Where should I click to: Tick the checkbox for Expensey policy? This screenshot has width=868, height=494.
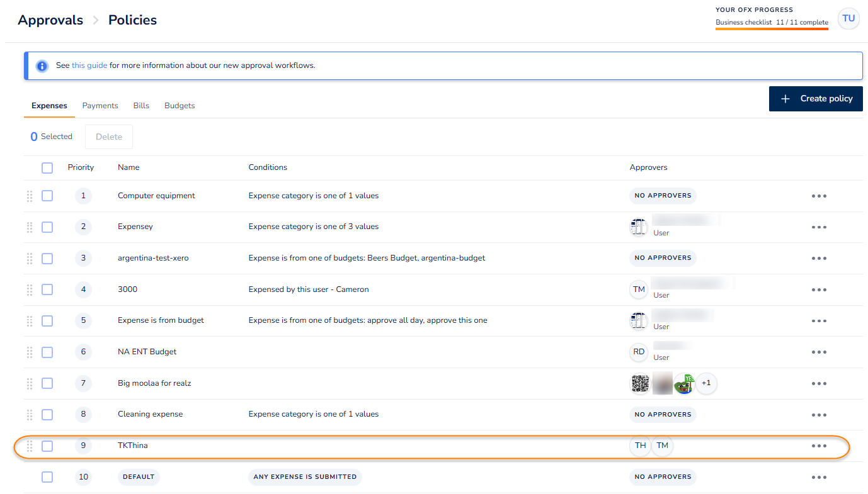(x=47, y=227)
